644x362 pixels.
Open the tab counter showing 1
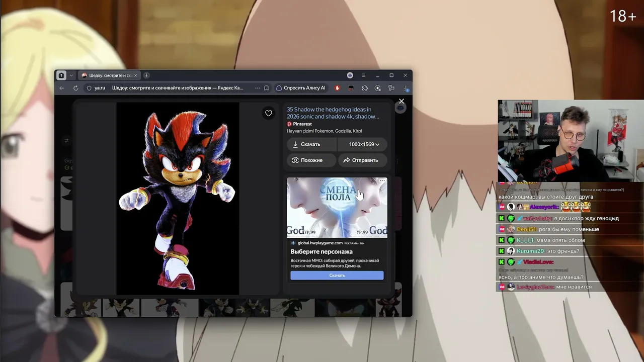click(x=61, y=75)
